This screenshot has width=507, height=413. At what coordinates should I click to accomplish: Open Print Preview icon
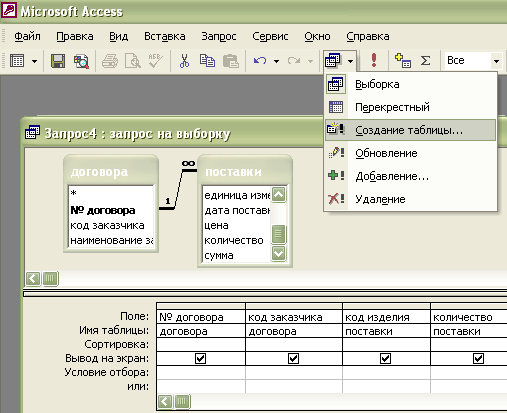pyautogui.click(x=132, y=61)
